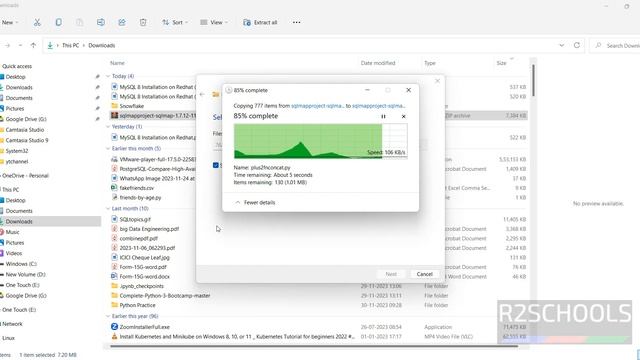Open the See more three-dots menu
Image resolution: width=640 pixels, height=360 pixels.
coord(296,22)
